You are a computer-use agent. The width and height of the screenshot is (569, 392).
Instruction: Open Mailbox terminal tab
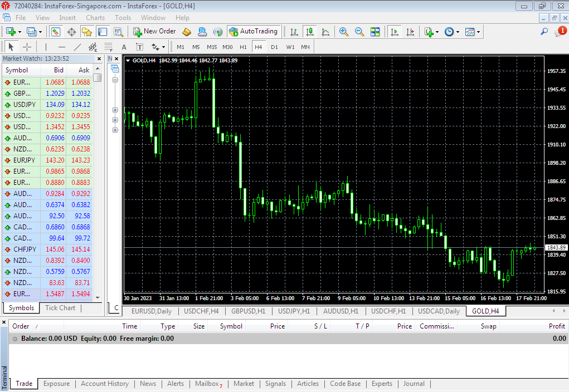point(208,384)
